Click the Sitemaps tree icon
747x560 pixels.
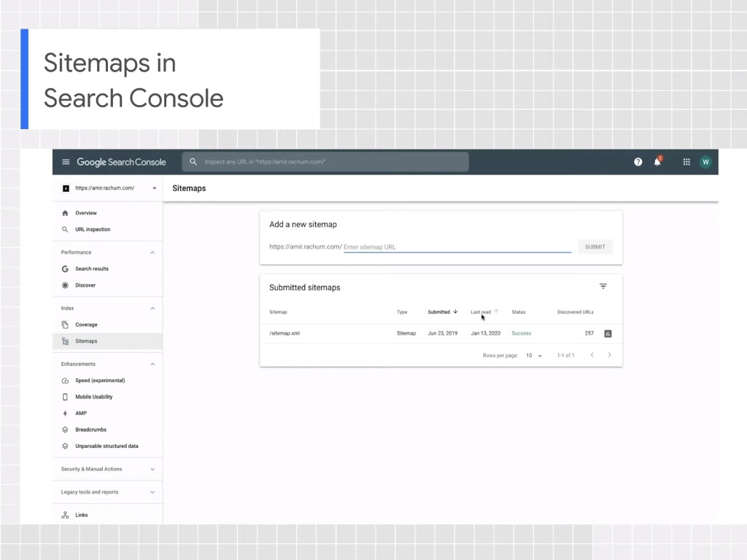coord(65,341)
